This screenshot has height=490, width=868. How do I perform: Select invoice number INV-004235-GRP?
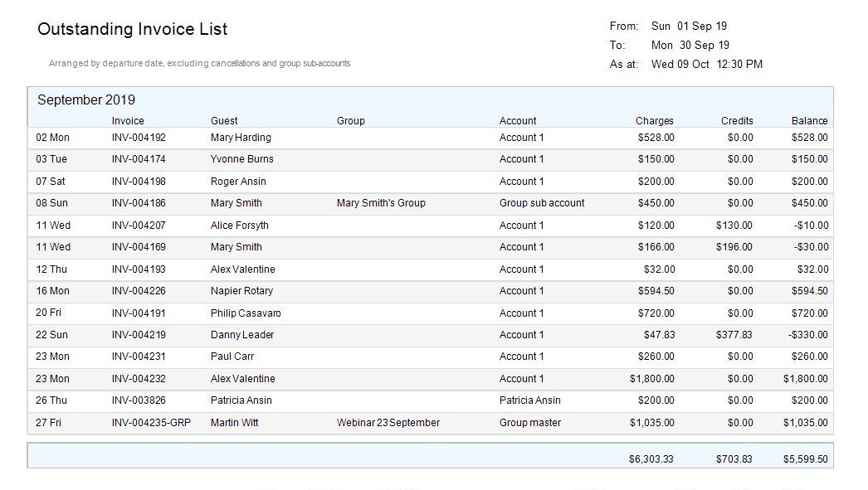(151, 423)
